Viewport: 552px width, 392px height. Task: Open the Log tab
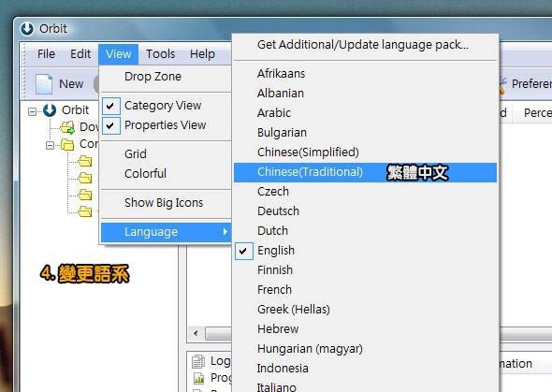pyautogui.click(x=220, y=361)
